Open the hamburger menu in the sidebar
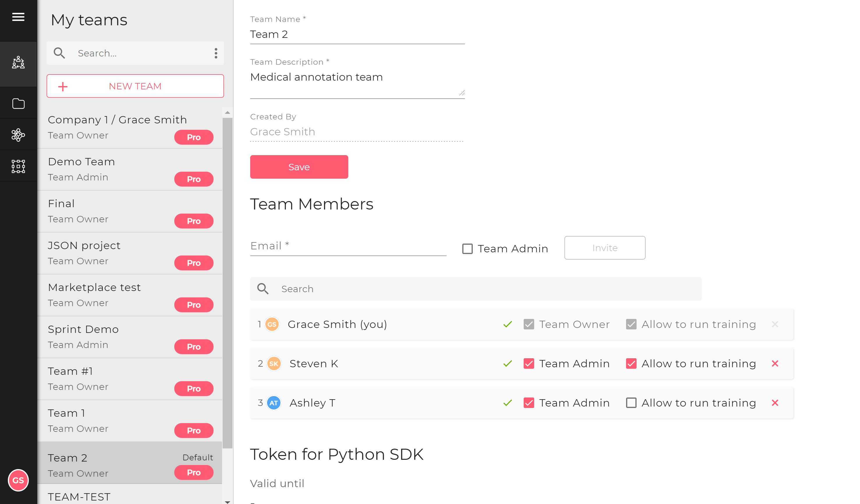 point(18,17)
